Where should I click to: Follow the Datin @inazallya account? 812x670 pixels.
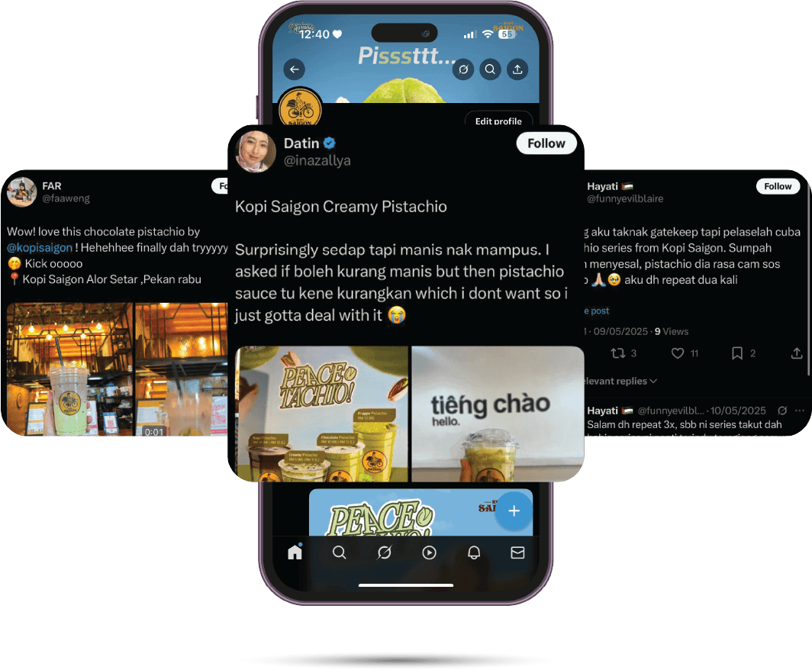tap(546, 143)
